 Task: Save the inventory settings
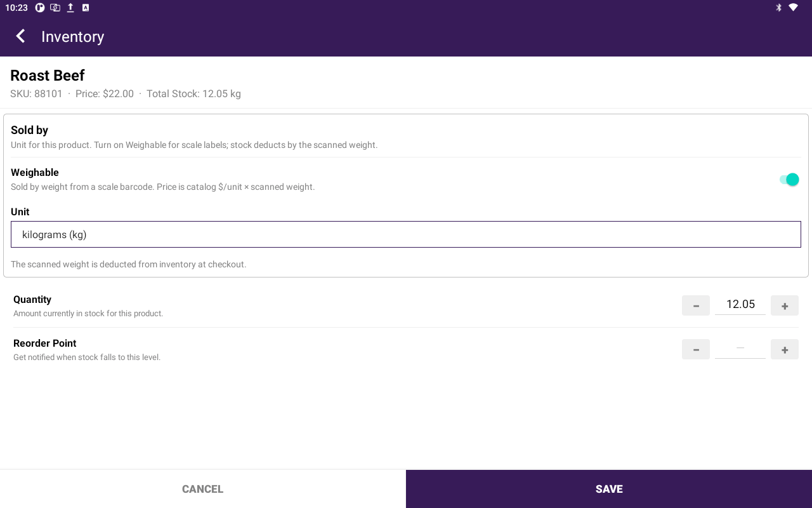tap(609, 489)
